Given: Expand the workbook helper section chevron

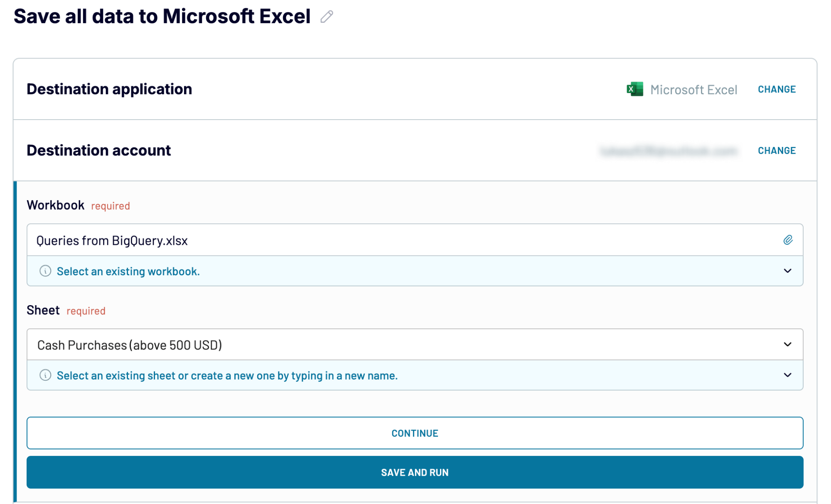Looking at the screenshot, I should tap(787, 271).
